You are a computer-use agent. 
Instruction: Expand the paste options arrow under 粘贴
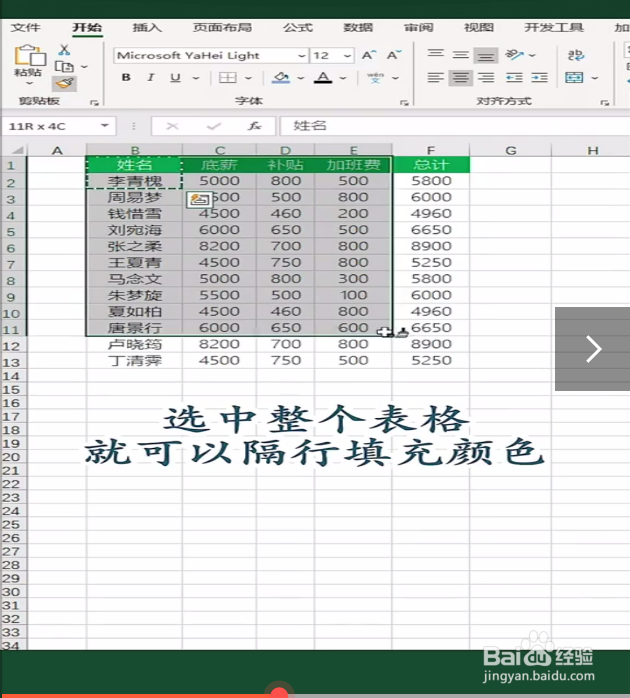29,83
